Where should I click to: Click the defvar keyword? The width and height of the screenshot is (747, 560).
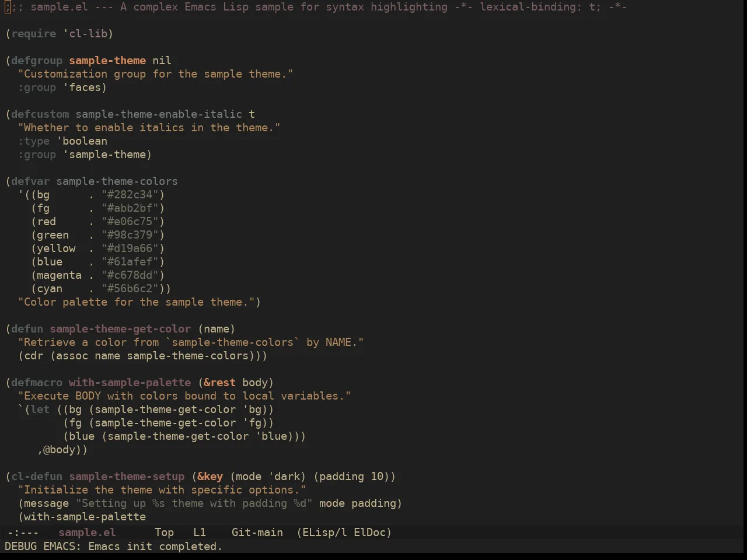click(30, 181)
